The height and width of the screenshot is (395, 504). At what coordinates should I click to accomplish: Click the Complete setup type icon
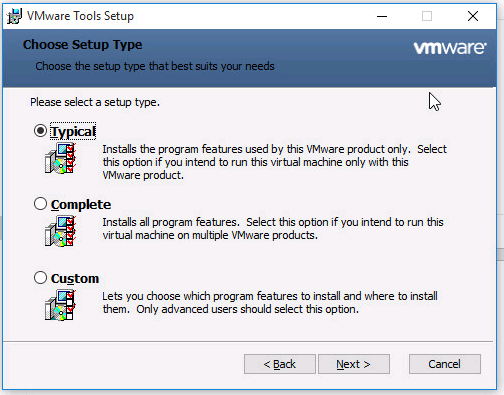(x=60, y=231)
